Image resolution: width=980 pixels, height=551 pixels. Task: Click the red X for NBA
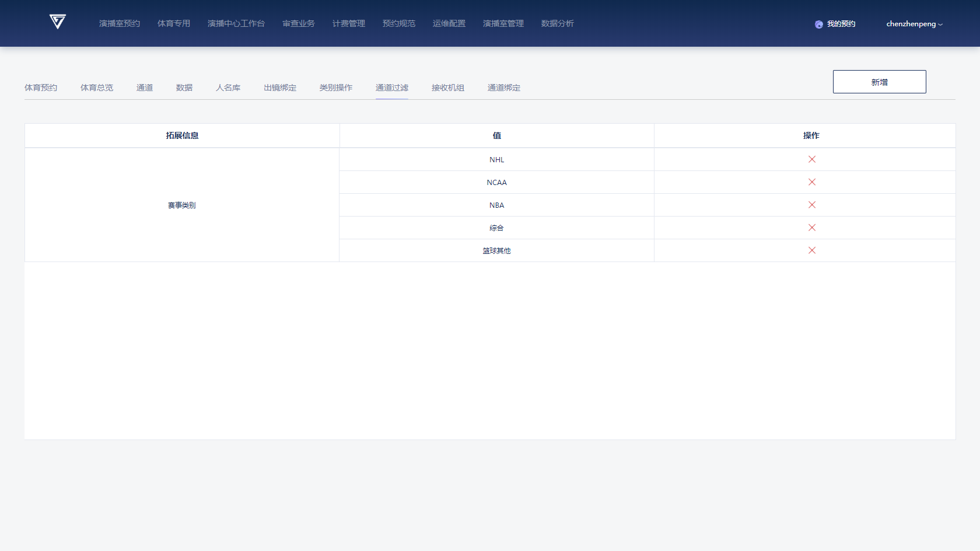(811, 205)
